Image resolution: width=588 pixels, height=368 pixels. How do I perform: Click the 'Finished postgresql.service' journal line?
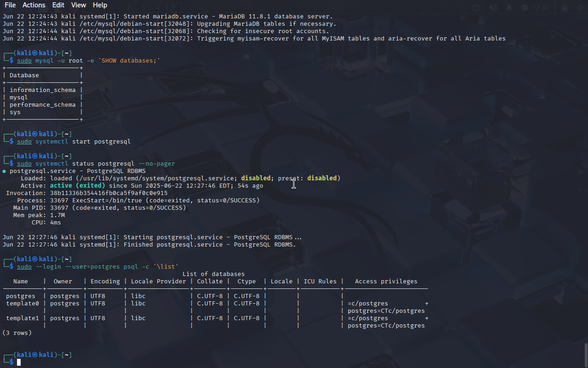[149, 245]
